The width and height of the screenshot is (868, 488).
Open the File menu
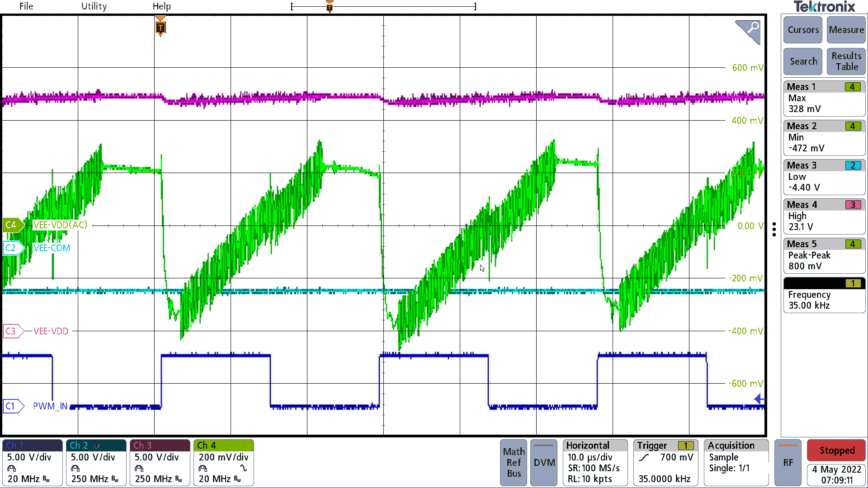pyautogui.click(x=26, y=6)
